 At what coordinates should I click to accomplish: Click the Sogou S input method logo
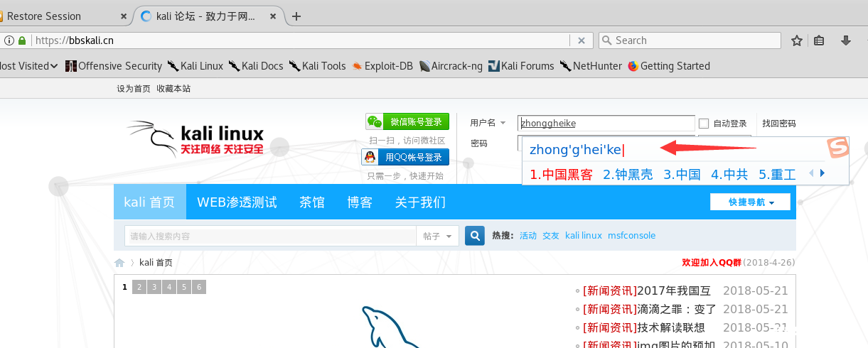coord(838,148)
